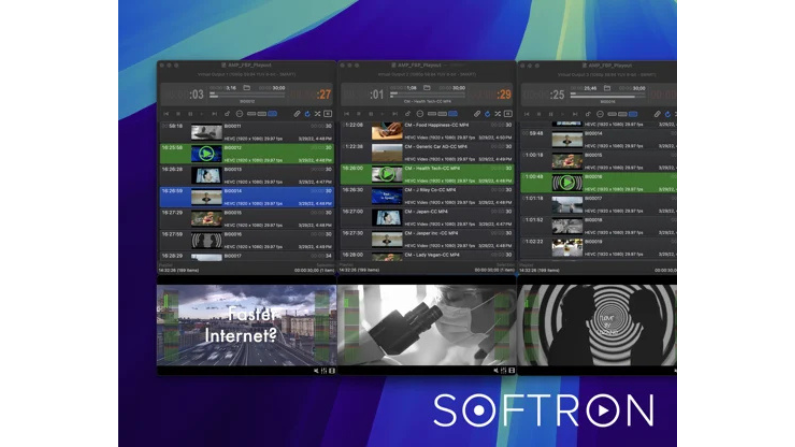The height and width of the screenshot is (447, 795).
Task: Select clip BI00015 in right playlist
Action: coord(599,161)
